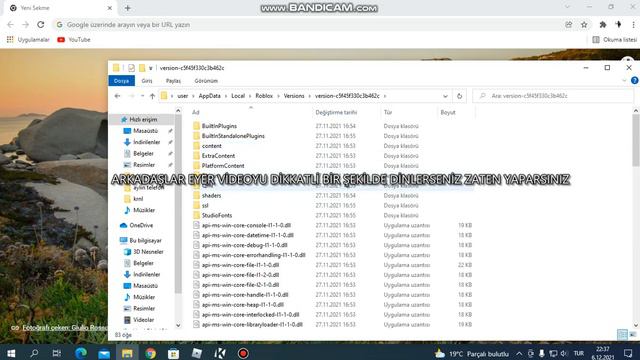Sort by the Boyut column
640x360 pixels.
tap(448, 112)
